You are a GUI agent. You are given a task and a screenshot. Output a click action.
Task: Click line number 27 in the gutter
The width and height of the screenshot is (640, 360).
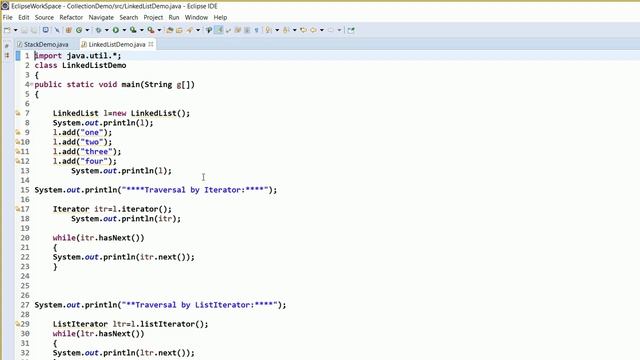click(x=25, y=305)
